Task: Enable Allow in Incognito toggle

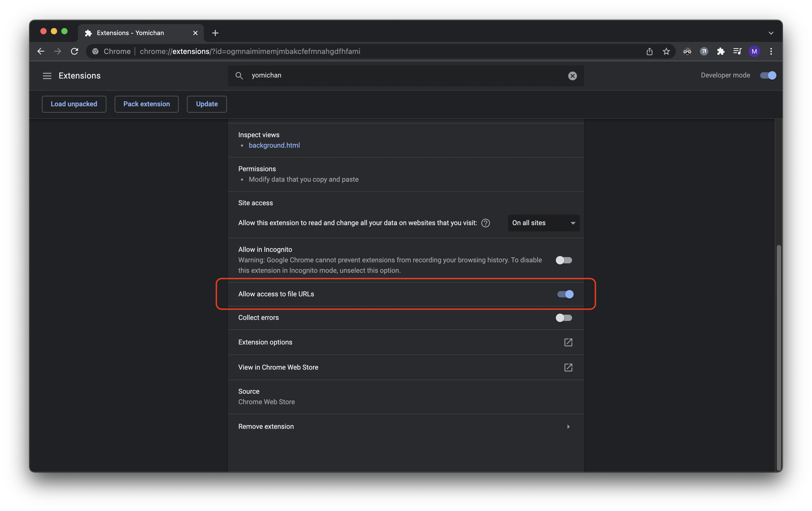Action: (x=564, y=260)
